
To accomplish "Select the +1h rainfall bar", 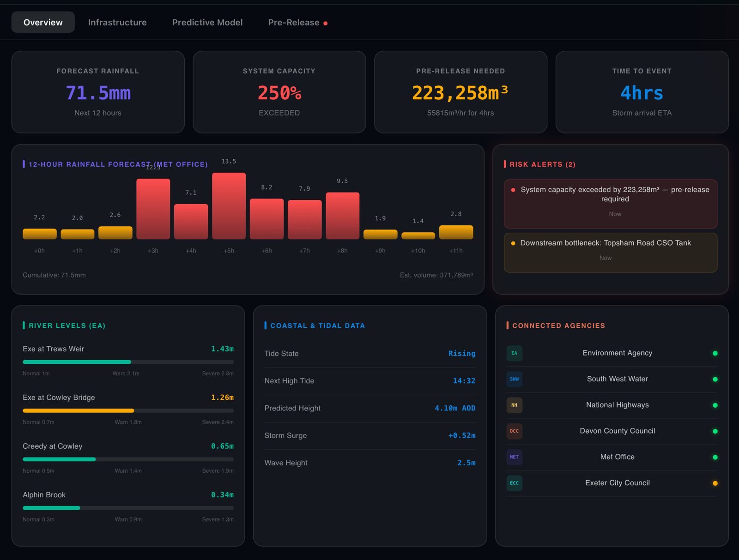I will pos(78,234).
